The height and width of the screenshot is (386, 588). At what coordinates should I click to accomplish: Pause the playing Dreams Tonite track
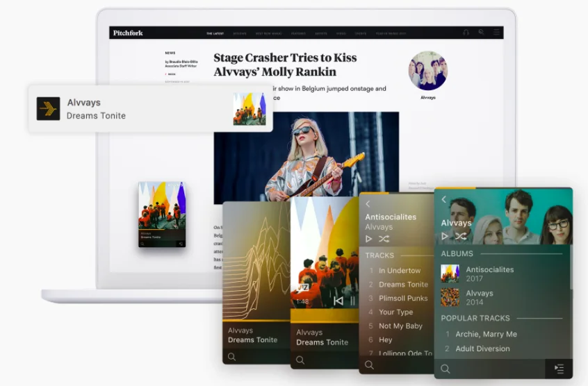tap(352, 301)
